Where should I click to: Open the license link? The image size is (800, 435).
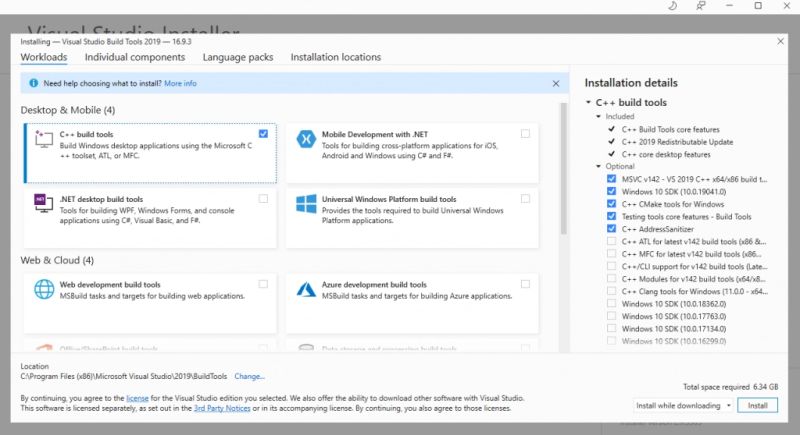pyautogui.click(x=137, y=398)
